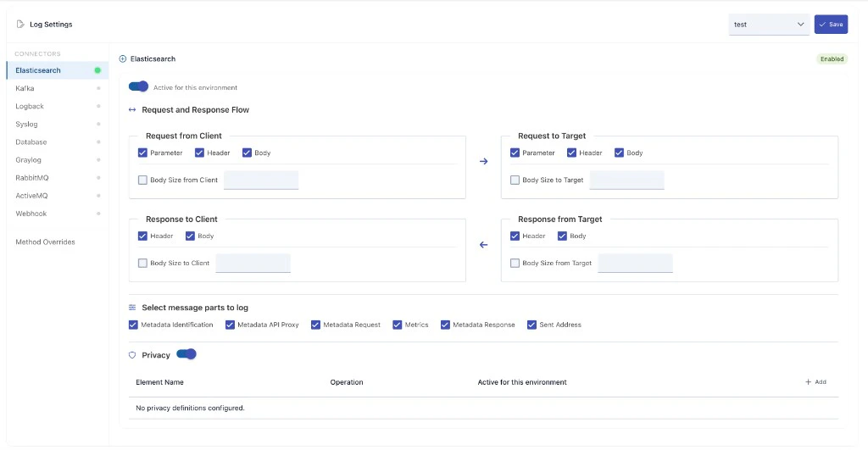868x450 pixels.
Task: Open the test environment dropdown
Action: [769, 25]
